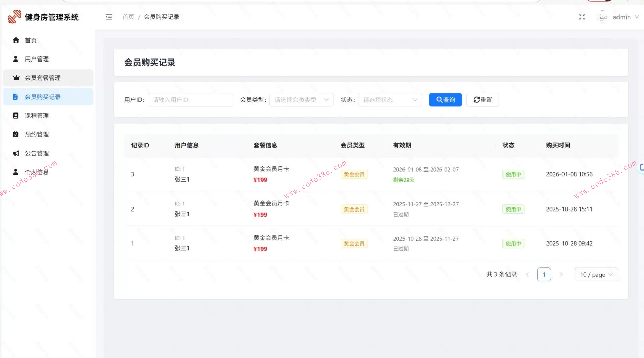Open the 10/page page size selector
The height and width of the screenshot is (358, 644).
tap(596, 274)
